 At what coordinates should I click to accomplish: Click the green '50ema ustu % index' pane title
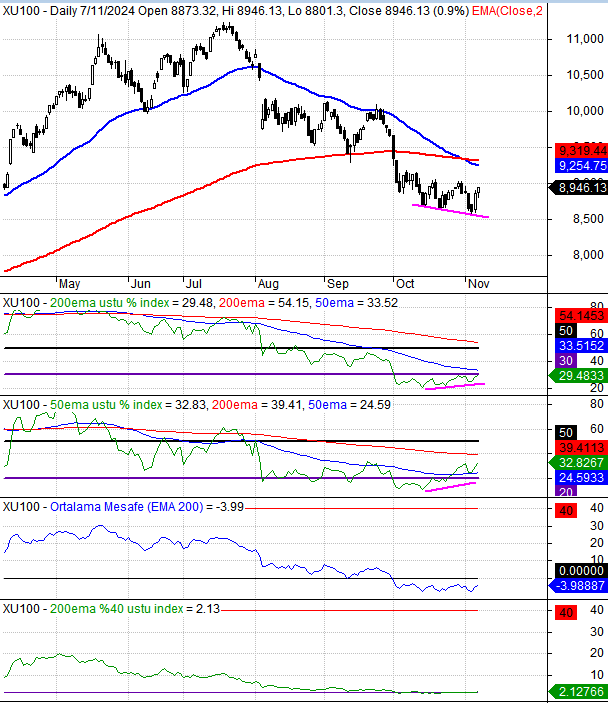click(x=106, y=405)
